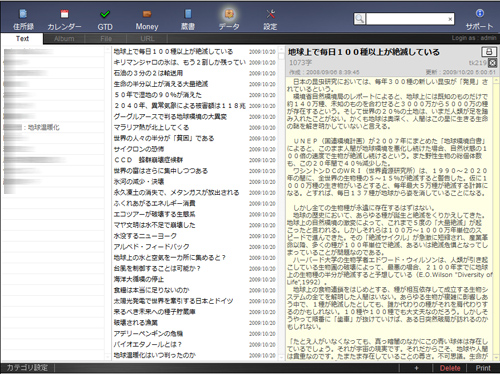Select article マヤ文明は水不足で崩壊した
The image size is (500, 374).
click(x=195, y=225)
